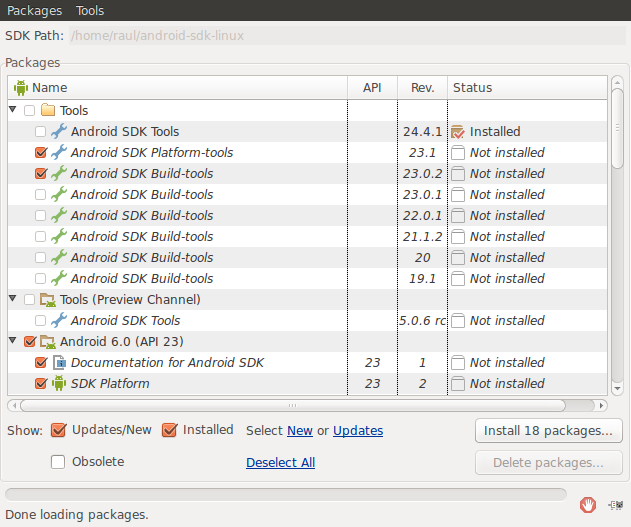Click Deselect All link
631x527 pixels.
(280, 463)
